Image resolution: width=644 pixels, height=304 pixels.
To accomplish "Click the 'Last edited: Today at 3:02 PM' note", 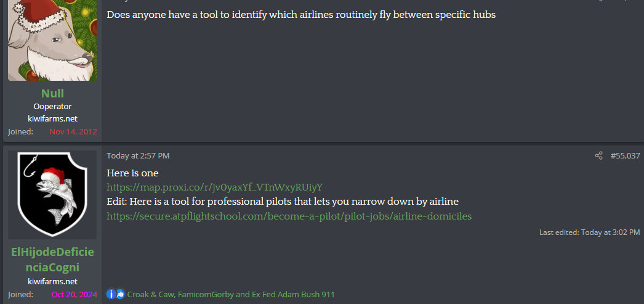I will pos(589,232).
